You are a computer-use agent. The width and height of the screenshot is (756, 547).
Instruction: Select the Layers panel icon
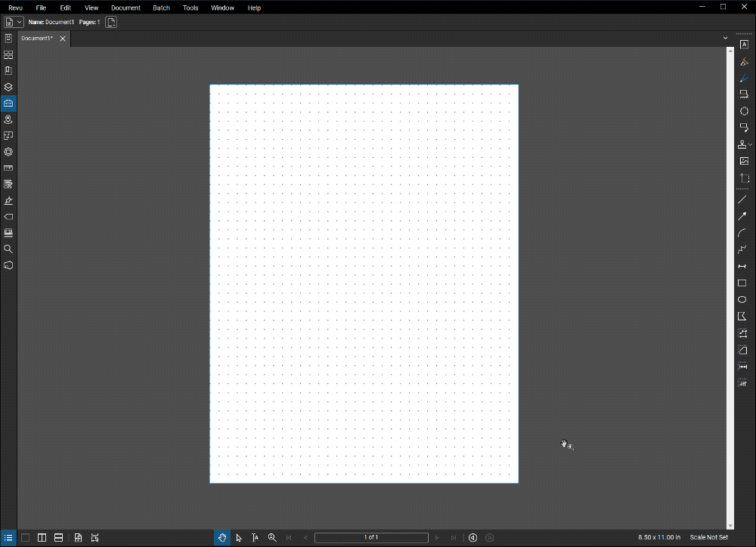8,87
